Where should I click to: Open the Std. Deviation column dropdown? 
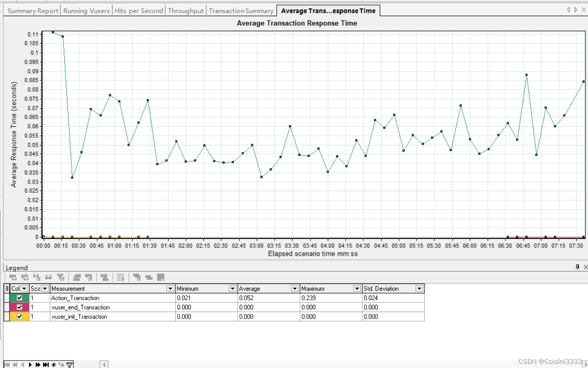pos(419,289)
